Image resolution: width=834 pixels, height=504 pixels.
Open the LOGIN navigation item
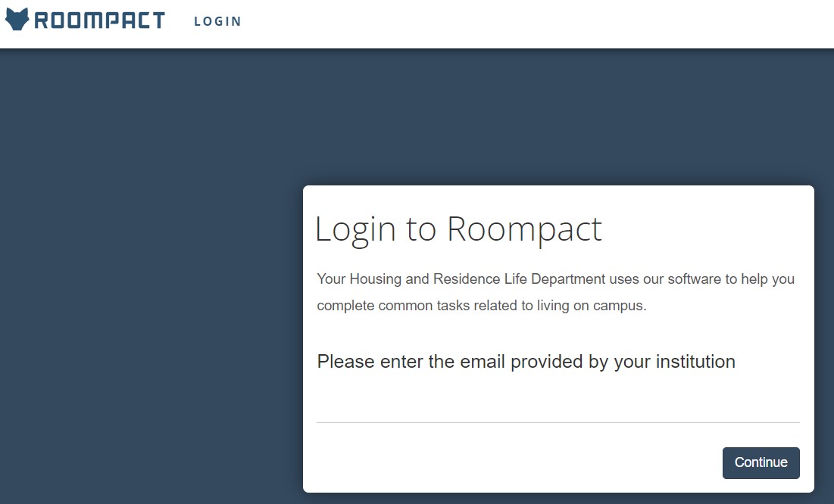click(217, 21)
